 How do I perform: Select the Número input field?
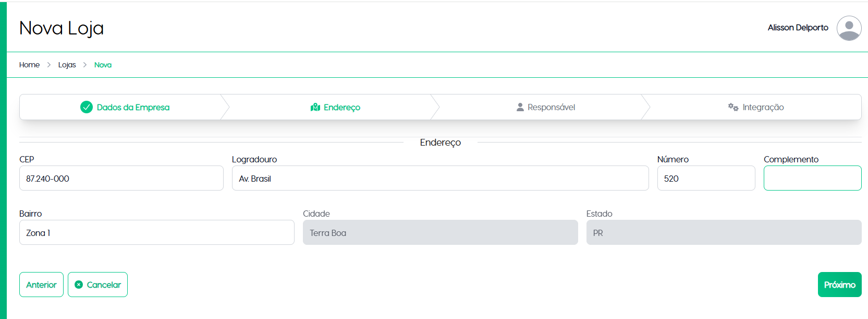coord(706,179)
